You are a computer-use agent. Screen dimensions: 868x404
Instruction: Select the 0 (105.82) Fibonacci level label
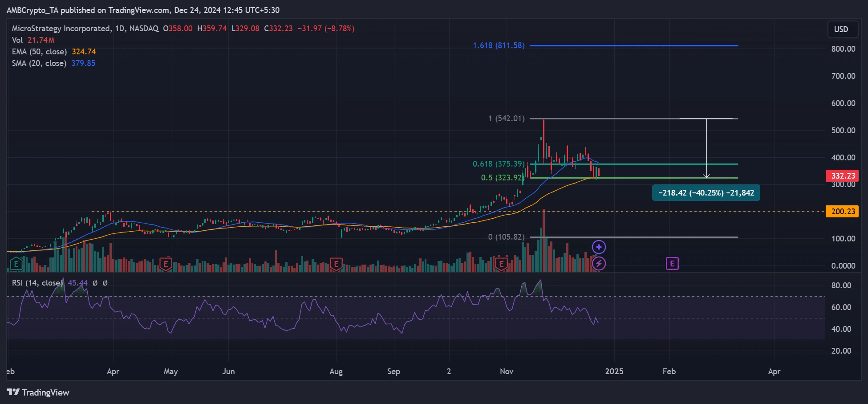tap(507, 237)
